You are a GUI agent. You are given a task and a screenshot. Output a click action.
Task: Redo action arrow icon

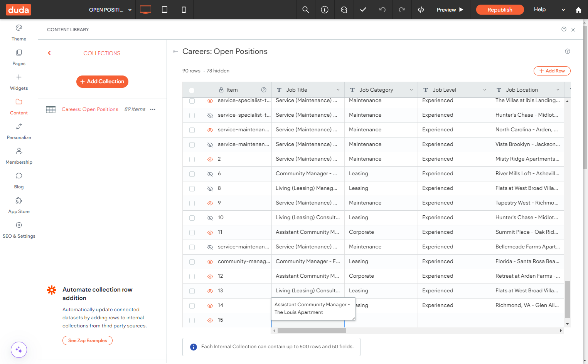coord(402,10)
